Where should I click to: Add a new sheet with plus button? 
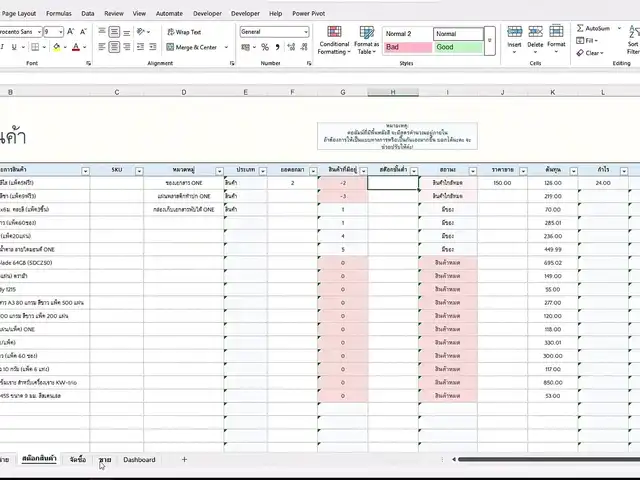pos(184,460)
